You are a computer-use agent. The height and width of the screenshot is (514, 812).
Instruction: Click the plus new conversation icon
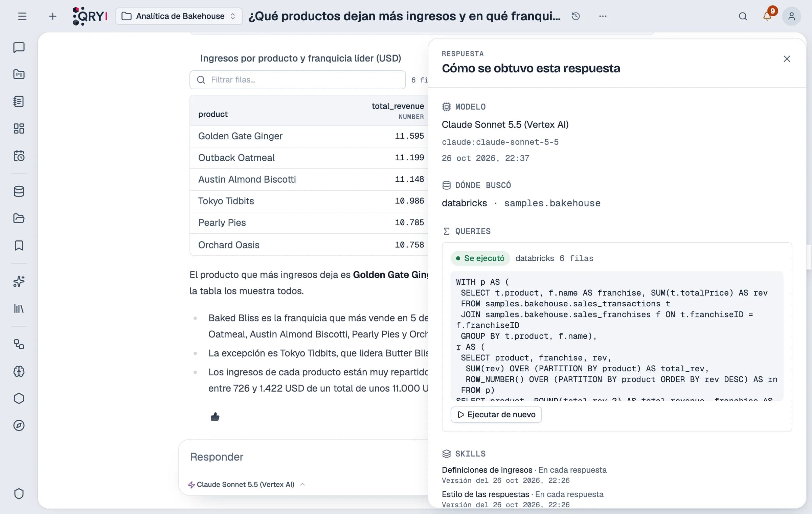click(x=52, y=16)
